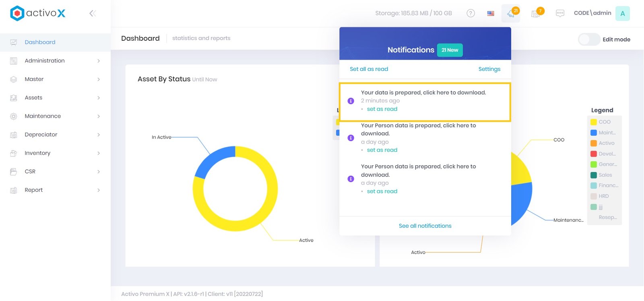Screen dimensions: 644x301
Task: Click the US flag language icon
Action: 491,13
